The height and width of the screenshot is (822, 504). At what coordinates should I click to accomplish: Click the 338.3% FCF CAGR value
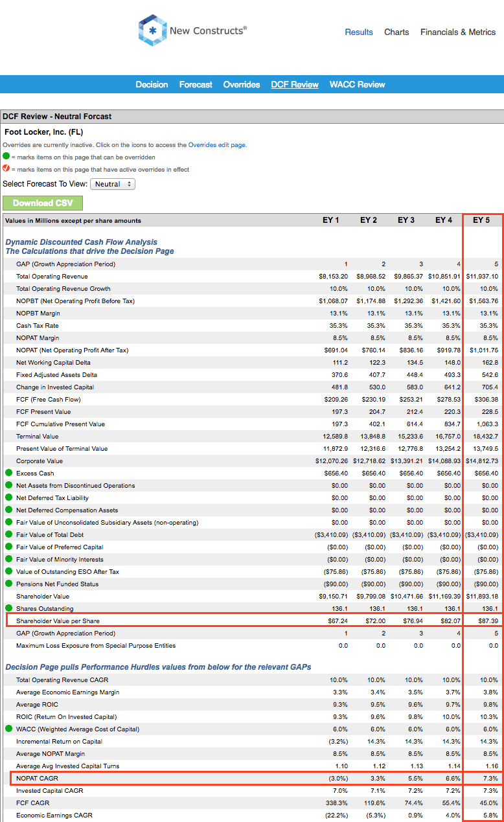(x=338, y=803)
